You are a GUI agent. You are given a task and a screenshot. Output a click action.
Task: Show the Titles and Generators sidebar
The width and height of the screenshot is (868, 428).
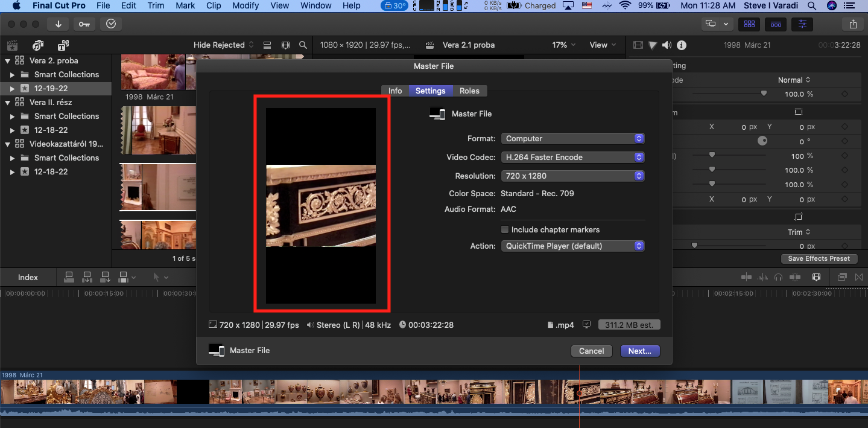(63, 45)
